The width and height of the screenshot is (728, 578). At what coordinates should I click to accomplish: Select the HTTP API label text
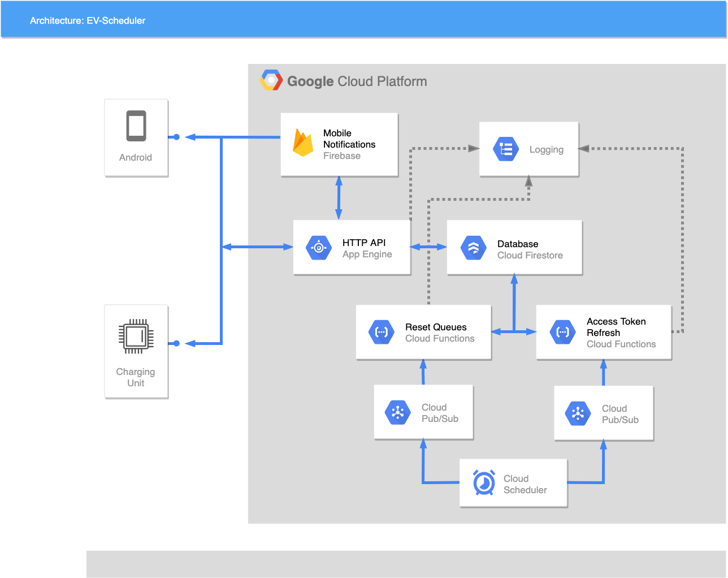[364, 243]
